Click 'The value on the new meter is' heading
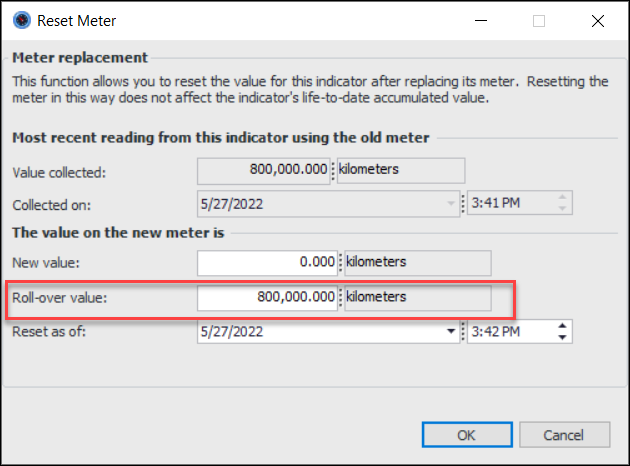This screenshot has height=466, width=630. [x=118, y=233]
